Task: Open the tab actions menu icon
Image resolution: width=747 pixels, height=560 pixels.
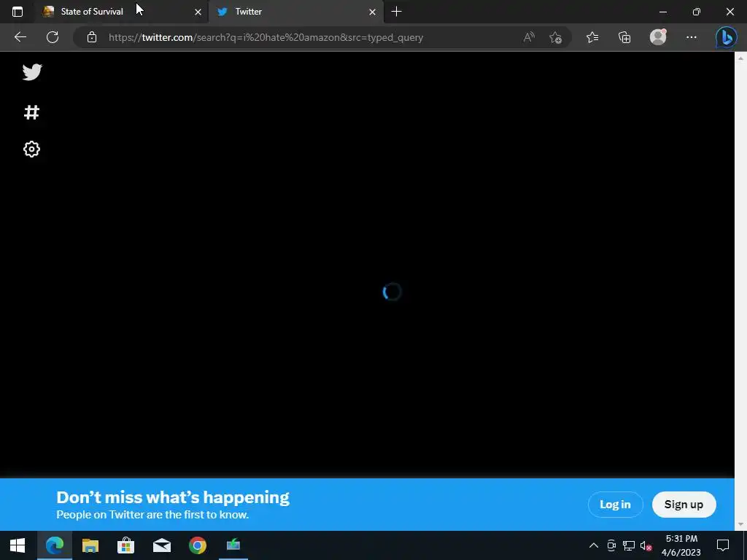Action: click(x=18, y=12)
